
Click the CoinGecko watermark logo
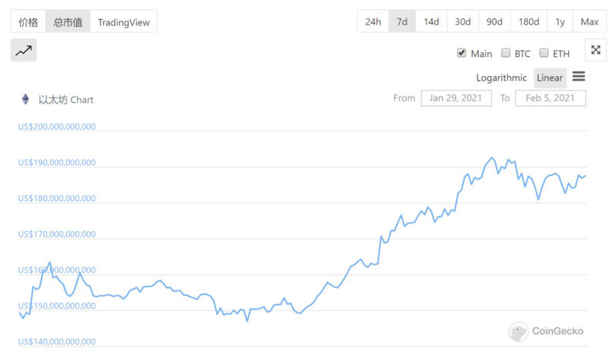tap(546, 331)
